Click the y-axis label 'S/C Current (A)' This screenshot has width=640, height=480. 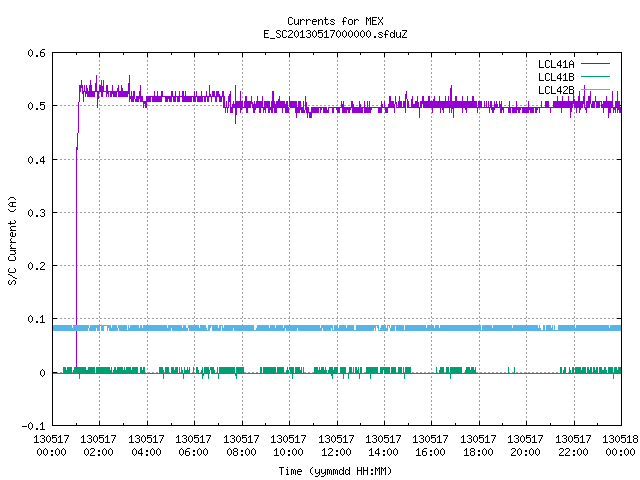[x=13, y=240]
